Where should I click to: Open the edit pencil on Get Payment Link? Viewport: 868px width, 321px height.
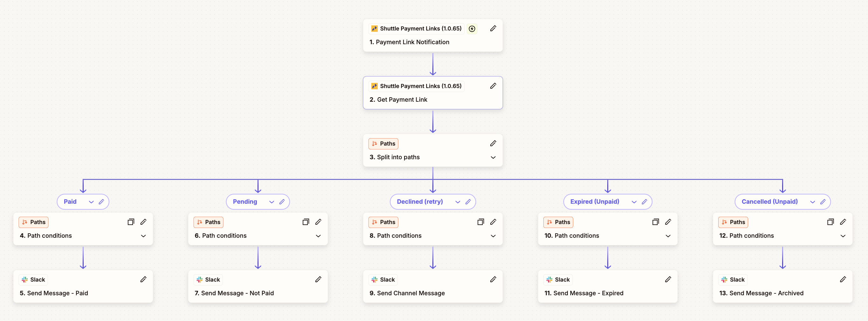pyautogui.click(x=493, y=86)
